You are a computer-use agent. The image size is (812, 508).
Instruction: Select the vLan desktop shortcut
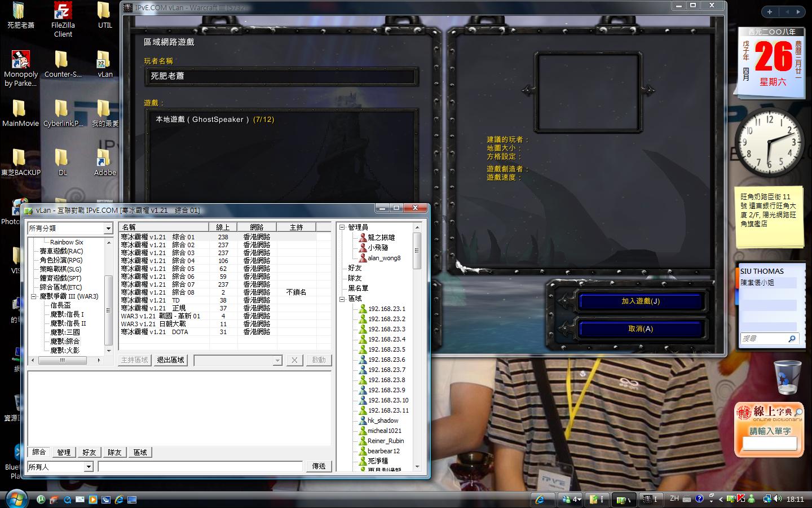[105, 64]
